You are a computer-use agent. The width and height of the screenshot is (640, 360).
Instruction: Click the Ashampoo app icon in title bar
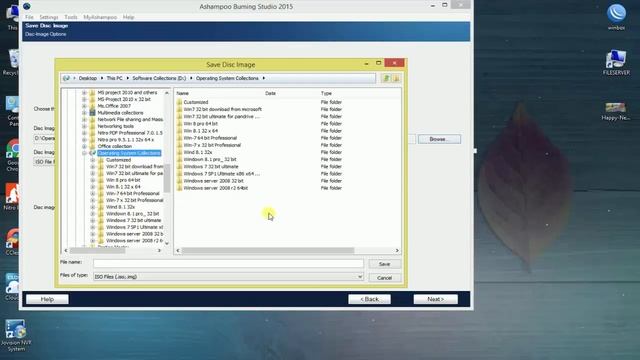27,6
